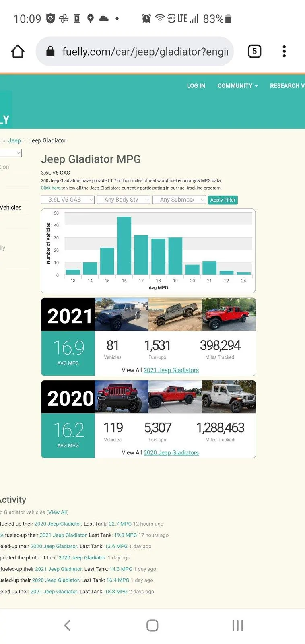Click the Jeep breadcrumb link
The image size is (305, 644).
14,140
